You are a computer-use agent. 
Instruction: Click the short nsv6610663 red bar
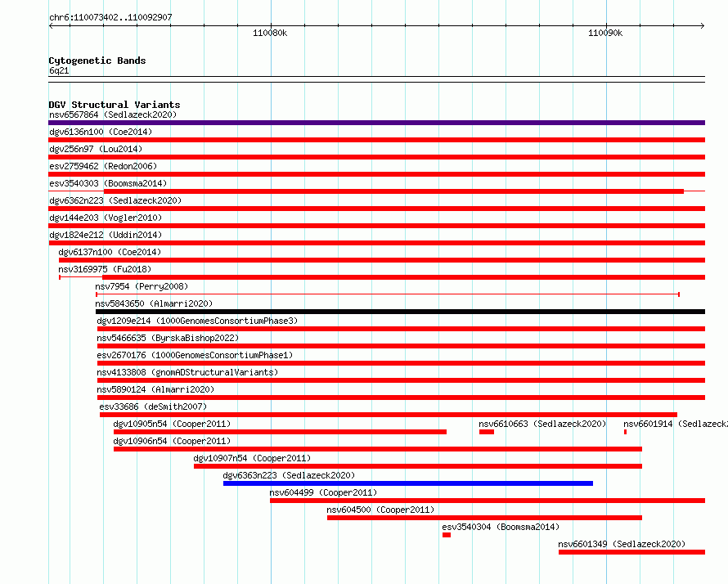(x=487, y=432)
